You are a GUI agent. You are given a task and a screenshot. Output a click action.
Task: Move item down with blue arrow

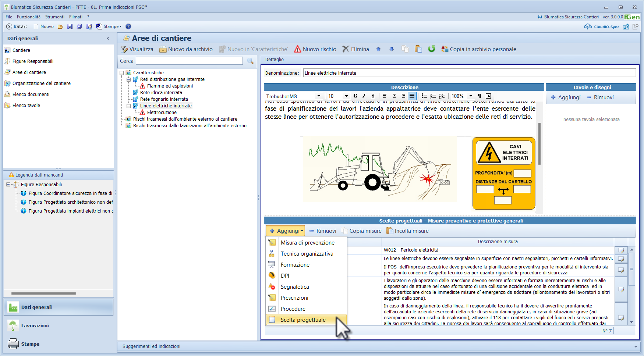[x=392, y=49]
